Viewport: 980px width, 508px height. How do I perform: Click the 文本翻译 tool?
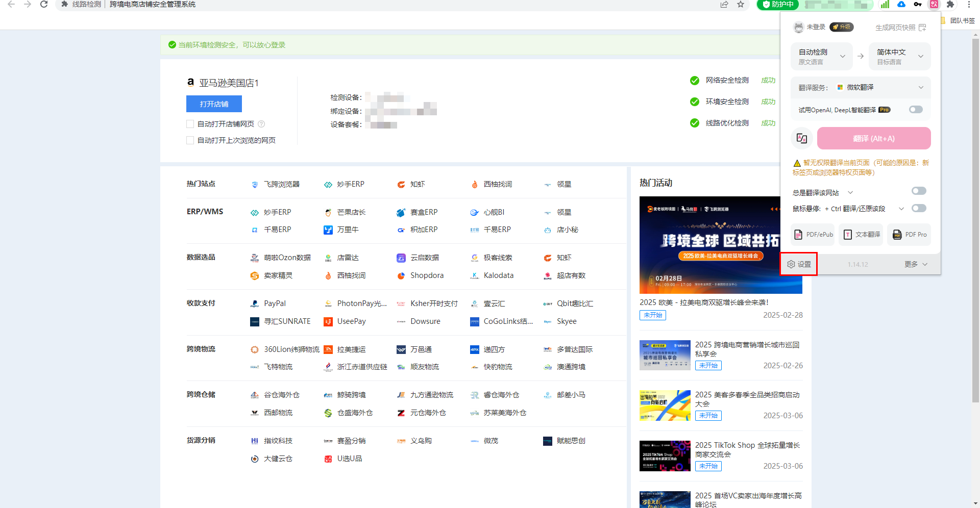tap(862, 235)
